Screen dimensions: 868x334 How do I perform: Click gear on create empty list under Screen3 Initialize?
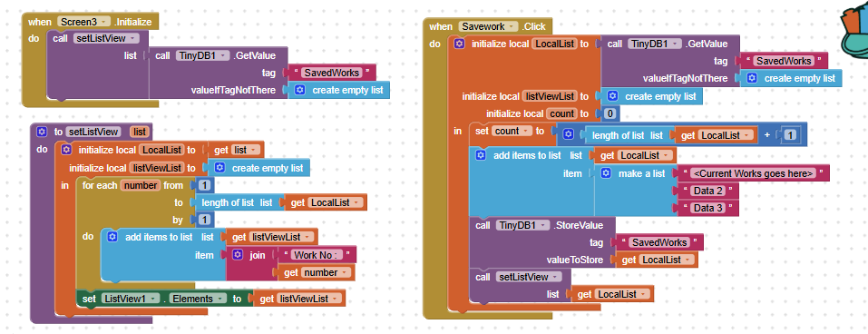click(x=300, y=90)
